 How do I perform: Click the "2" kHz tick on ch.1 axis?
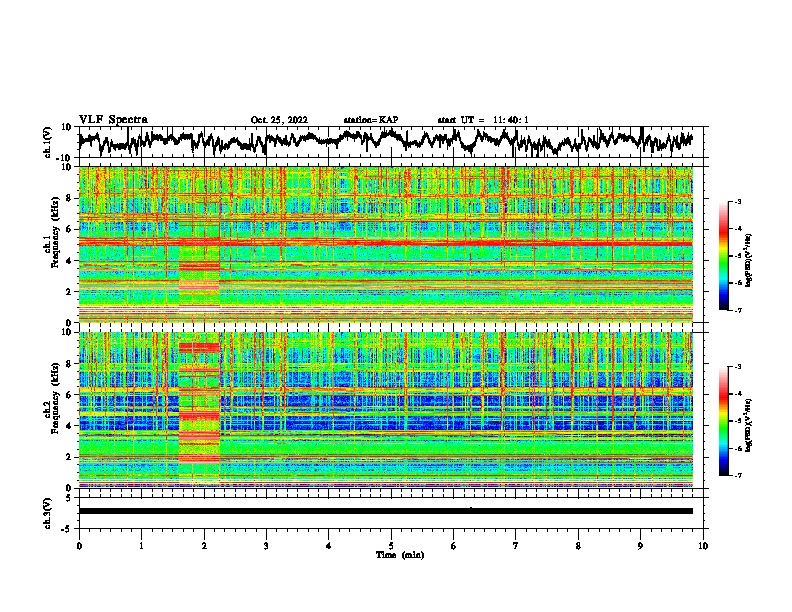[70, 292]
